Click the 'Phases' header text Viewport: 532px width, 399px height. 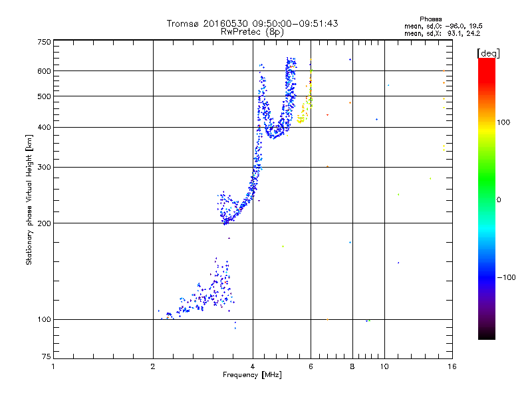(430, 19)
